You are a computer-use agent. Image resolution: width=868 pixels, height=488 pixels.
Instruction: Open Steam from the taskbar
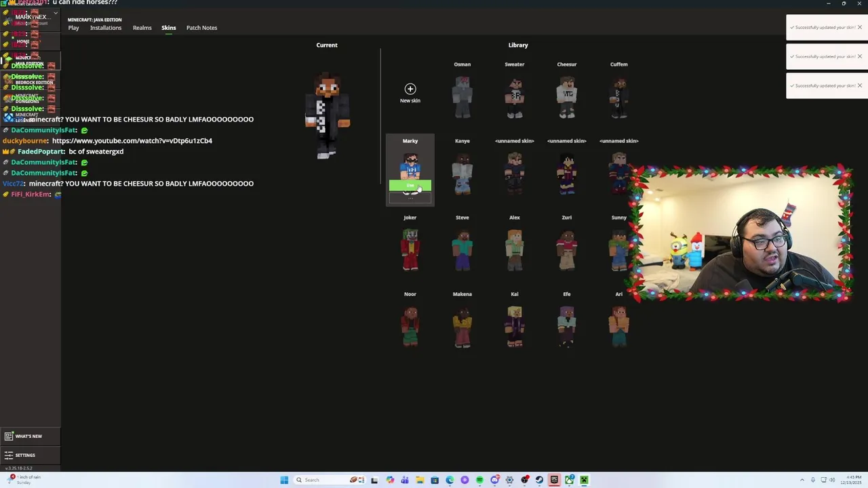[539, 480]
